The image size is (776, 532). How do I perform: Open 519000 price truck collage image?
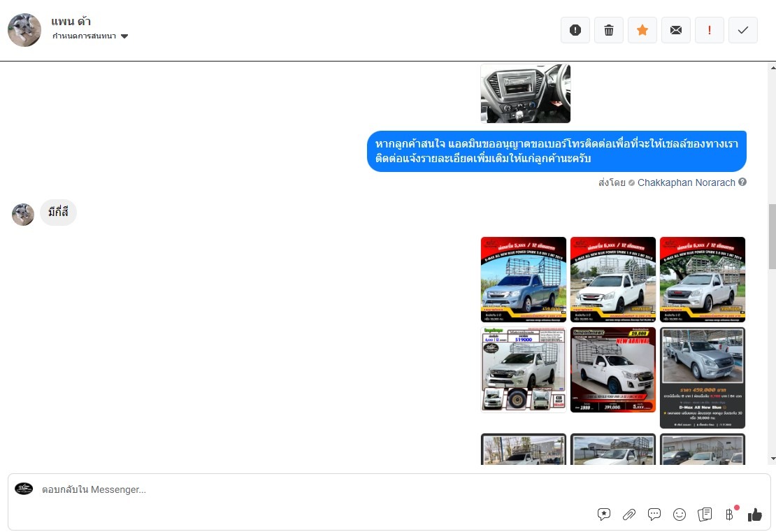(x=524, y=370)
